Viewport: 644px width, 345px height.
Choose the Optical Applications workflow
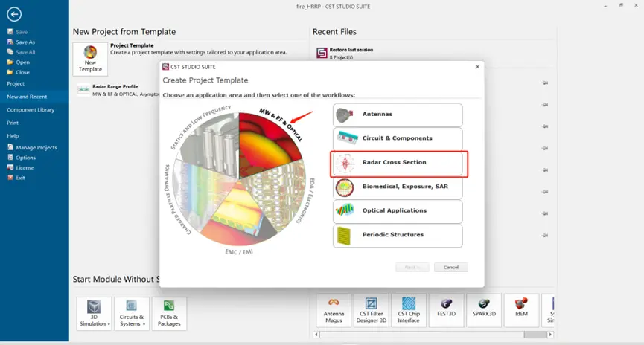398,211
